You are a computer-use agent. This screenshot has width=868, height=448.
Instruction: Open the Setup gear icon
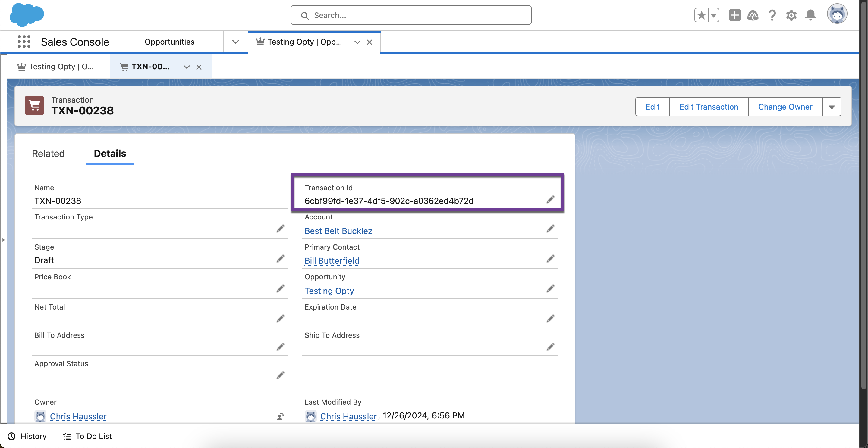pos(791,15)
